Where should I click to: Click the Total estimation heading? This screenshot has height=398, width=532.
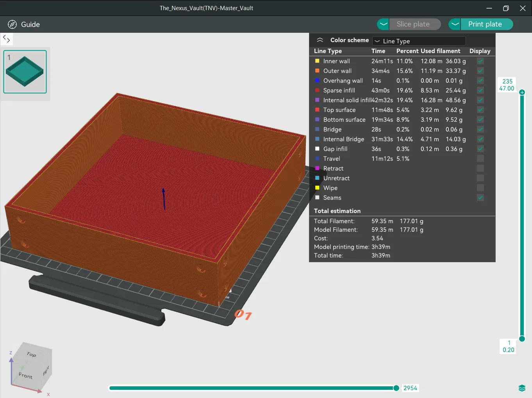337,211
